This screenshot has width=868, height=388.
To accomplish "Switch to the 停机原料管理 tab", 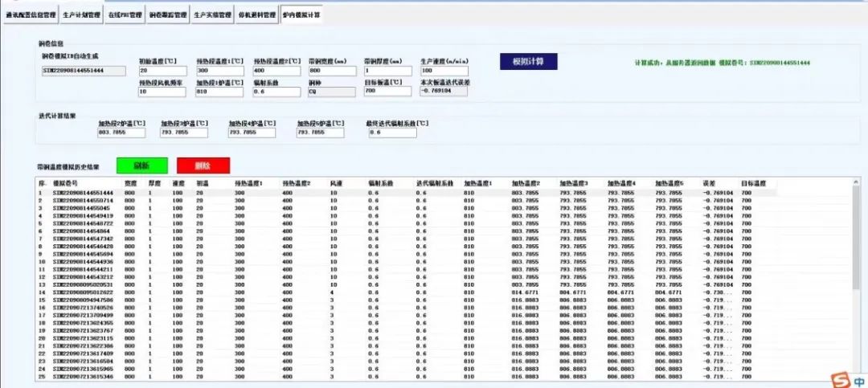I will click(256, 15).
